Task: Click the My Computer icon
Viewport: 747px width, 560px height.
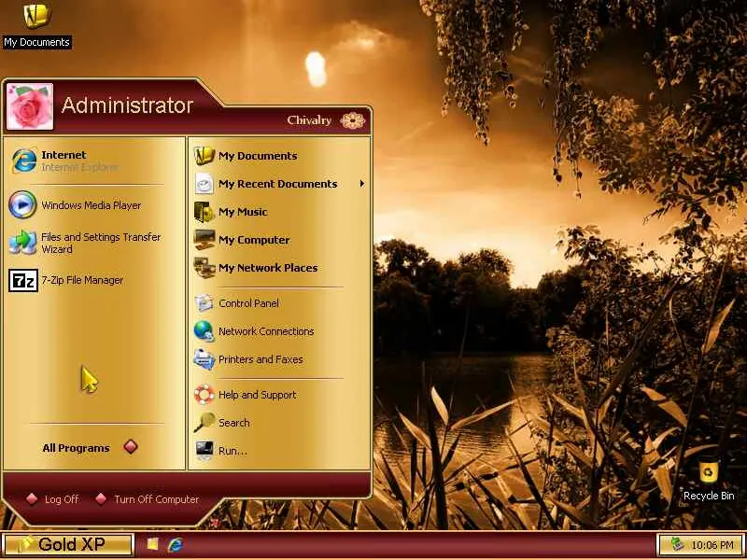Action: tap(204, 240)
